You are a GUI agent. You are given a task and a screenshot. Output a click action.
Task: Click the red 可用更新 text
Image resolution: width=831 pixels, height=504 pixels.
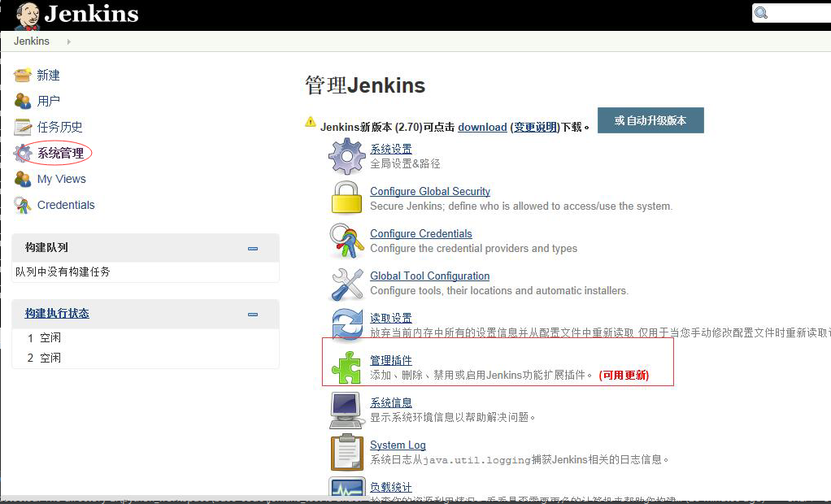(x=624, y=376)
